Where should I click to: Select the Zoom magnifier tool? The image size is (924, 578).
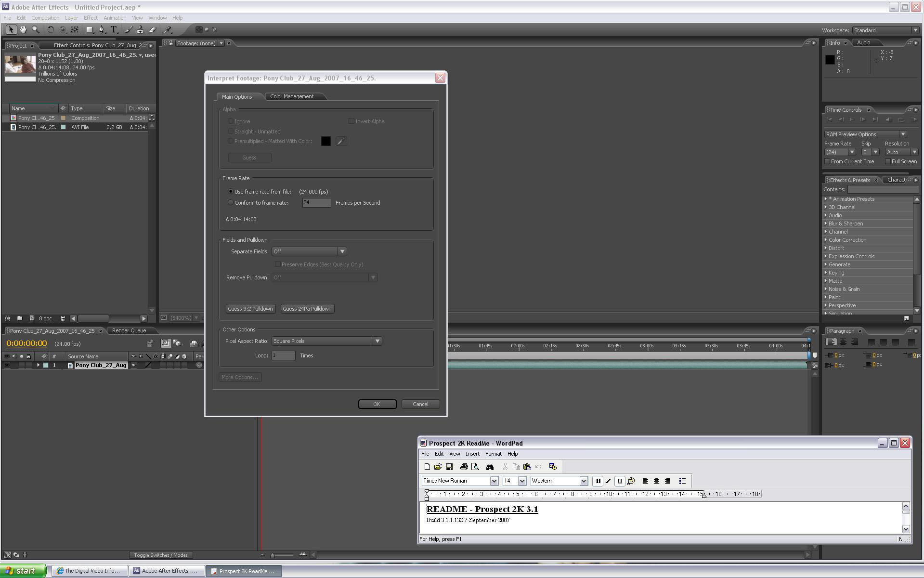coord(36,30)
